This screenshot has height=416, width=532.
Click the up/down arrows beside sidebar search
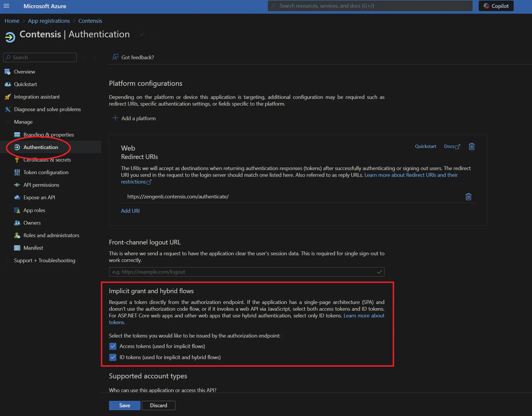[x=83, y=57]
